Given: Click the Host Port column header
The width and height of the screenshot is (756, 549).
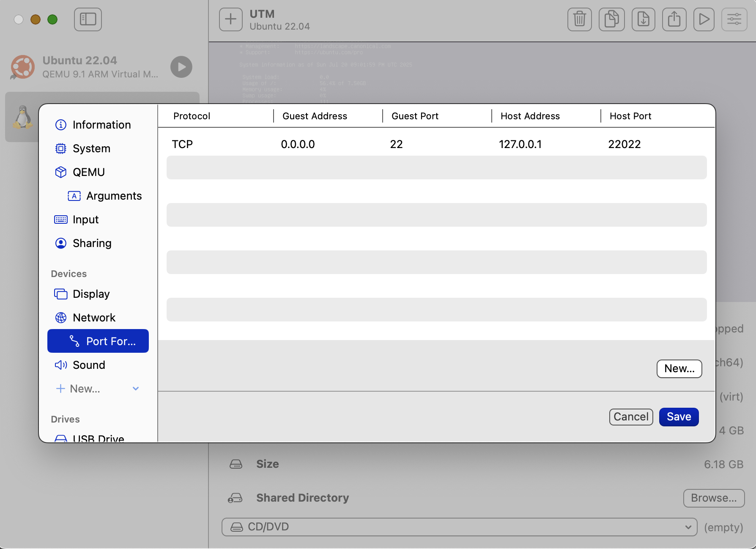Looking at the screenshot, I should point(630,116).
